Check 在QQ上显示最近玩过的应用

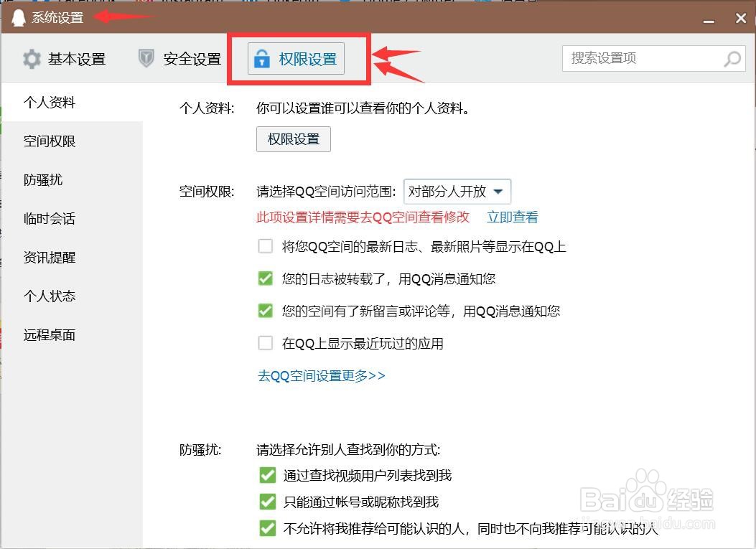coord(266,343)
